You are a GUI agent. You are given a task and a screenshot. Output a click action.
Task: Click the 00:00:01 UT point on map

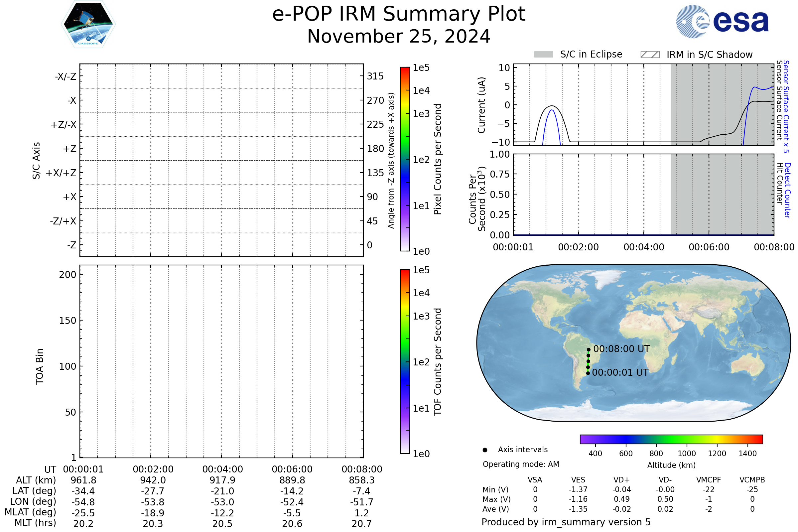point(588,373)
